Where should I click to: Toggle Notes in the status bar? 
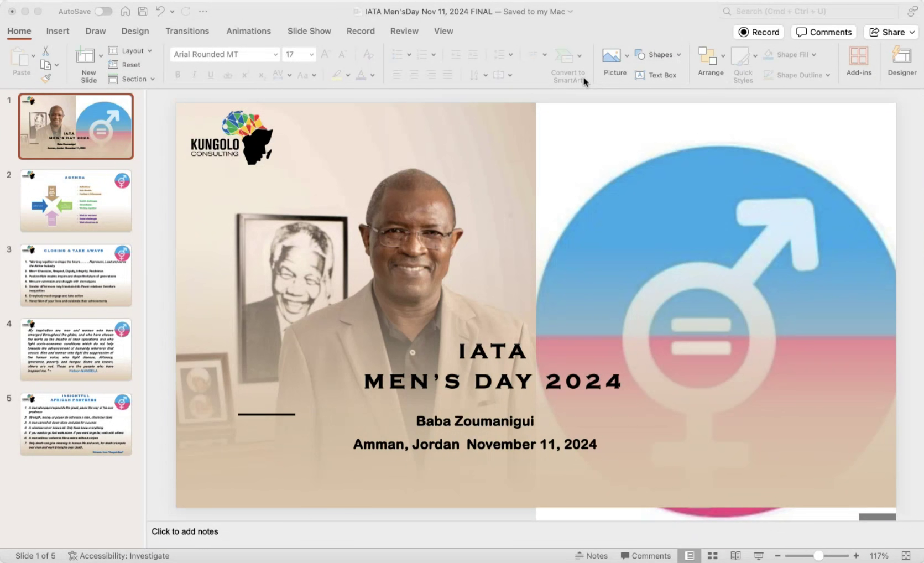591,556
